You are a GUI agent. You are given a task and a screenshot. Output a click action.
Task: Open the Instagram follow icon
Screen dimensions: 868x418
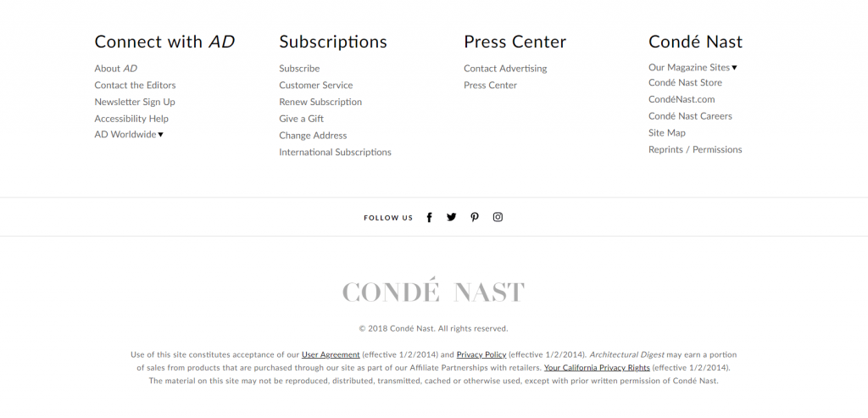(x=498, y=217)
